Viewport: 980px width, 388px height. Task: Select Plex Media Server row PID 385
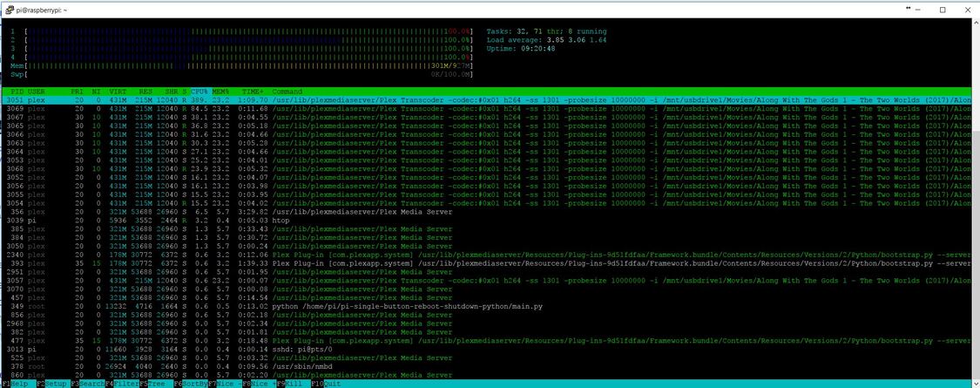click(x=488, y=229)
